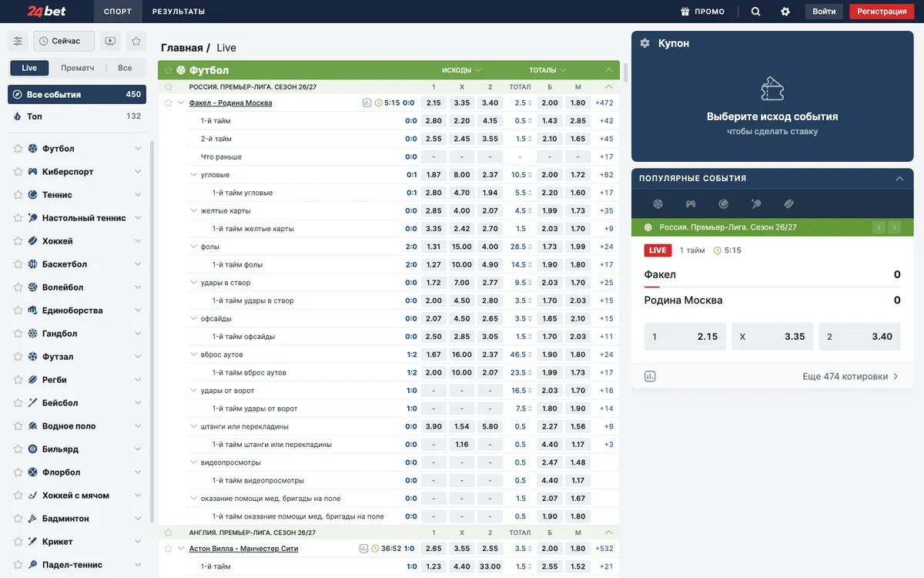Click the gear icon in Купон header
The image size is (924, 578).
(x=645, y=43)
